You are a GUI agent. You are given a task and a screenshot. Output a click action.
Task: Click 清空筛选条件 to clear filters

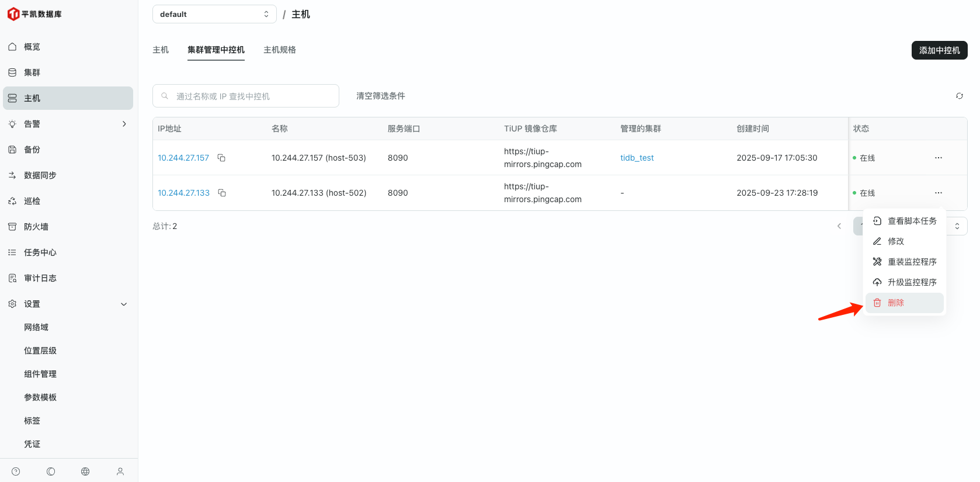pos(380,96)
